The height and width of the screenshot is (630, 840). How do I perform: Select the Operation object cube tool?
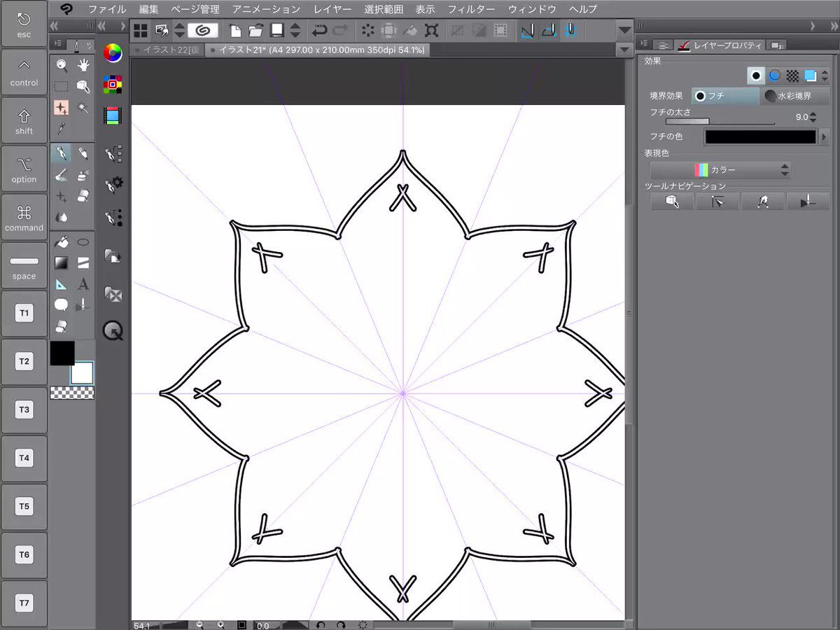[x=83, y=87]
